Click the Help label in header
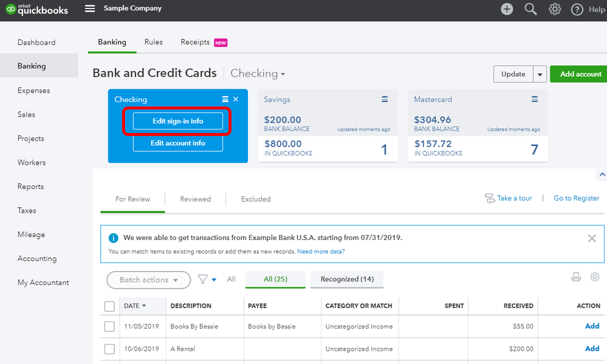The image size is (607, 364). pos(597,9)
